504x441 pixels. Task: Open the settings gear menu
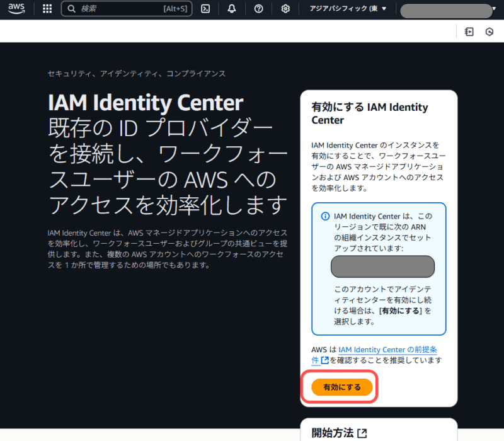(285, 9)
